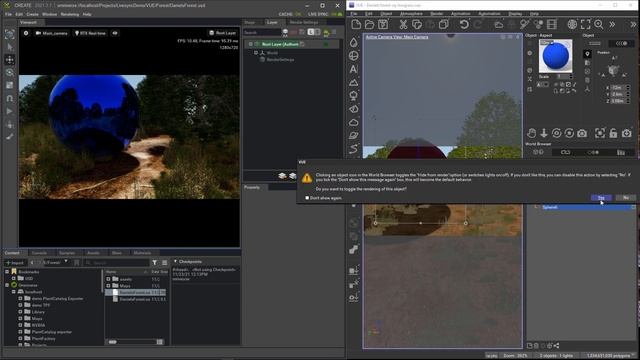Image resolution: width=640 pixels, height=360 pixels.
Task: Switch to the Render Settings tab
Action: coord(304,22)
